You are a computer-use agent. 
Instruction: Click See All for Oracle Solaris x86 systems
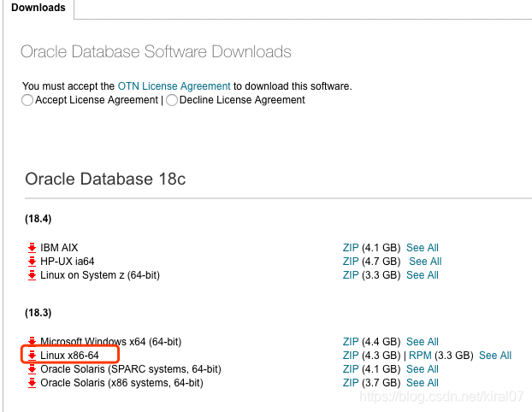(423, 383)
